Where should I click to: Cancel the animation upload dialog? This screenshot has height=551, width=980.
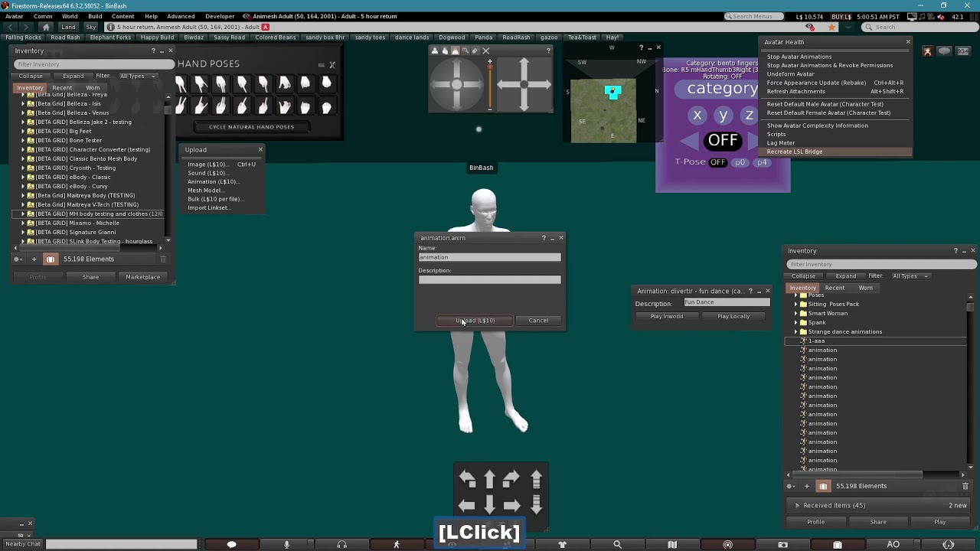point(538,321)
